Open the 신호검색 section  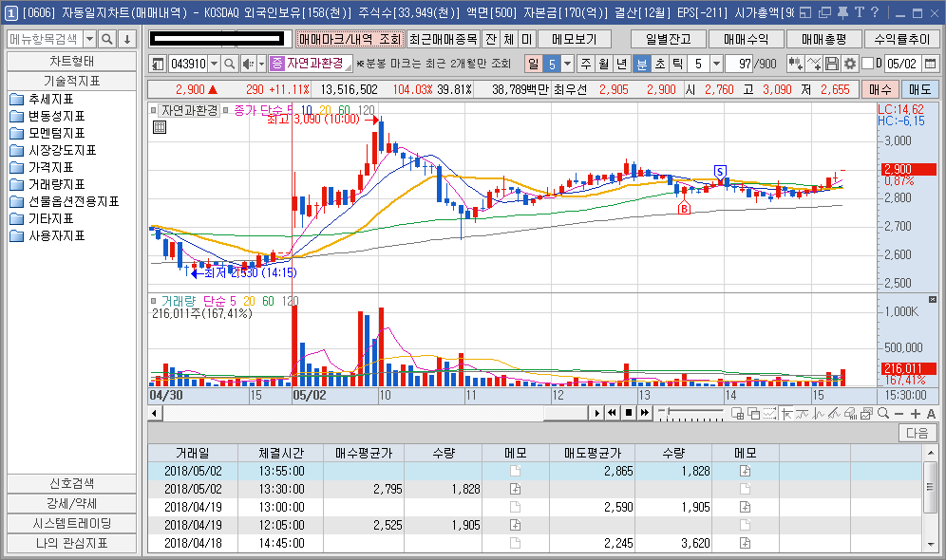click(x=72, y=483)
